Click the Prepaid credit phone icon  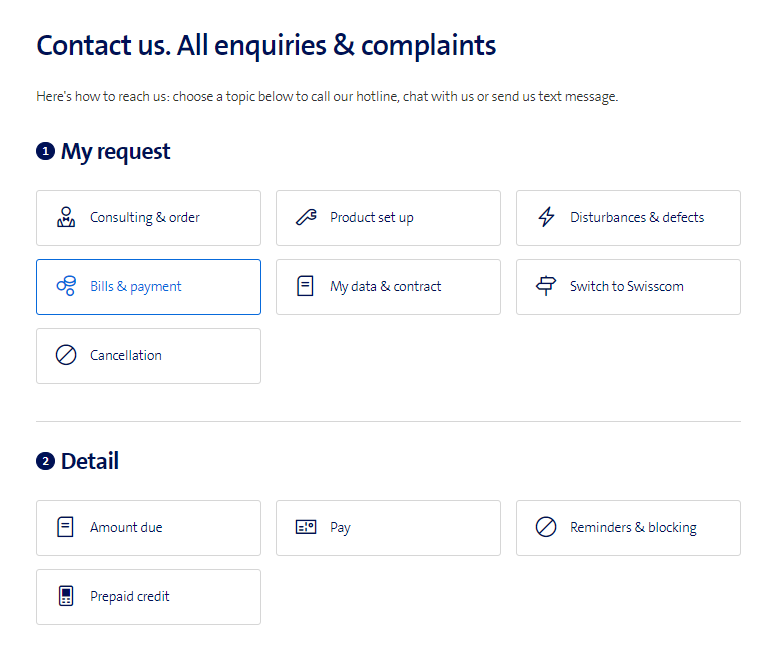[x=66, y=596]
